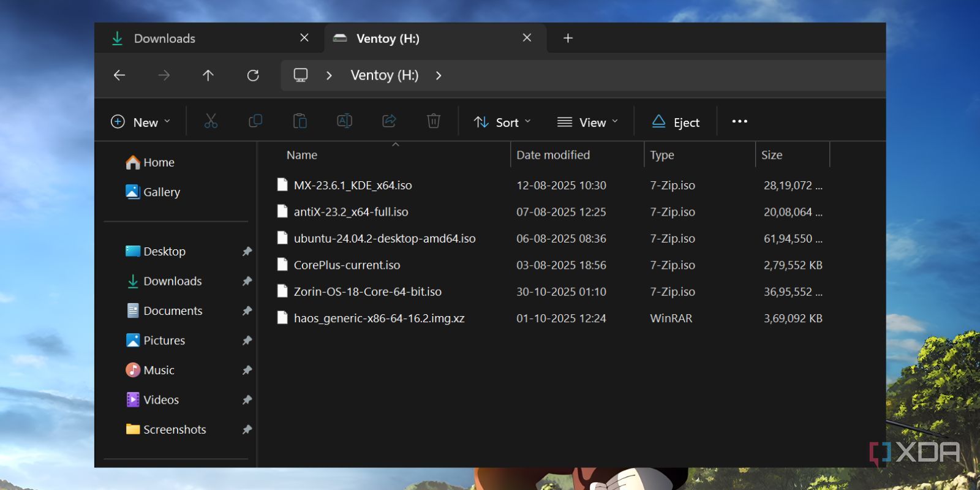The height and width of the screenshot is (490, 980).
Task: Close the Downloads tab
Action: tap(304, 38)
